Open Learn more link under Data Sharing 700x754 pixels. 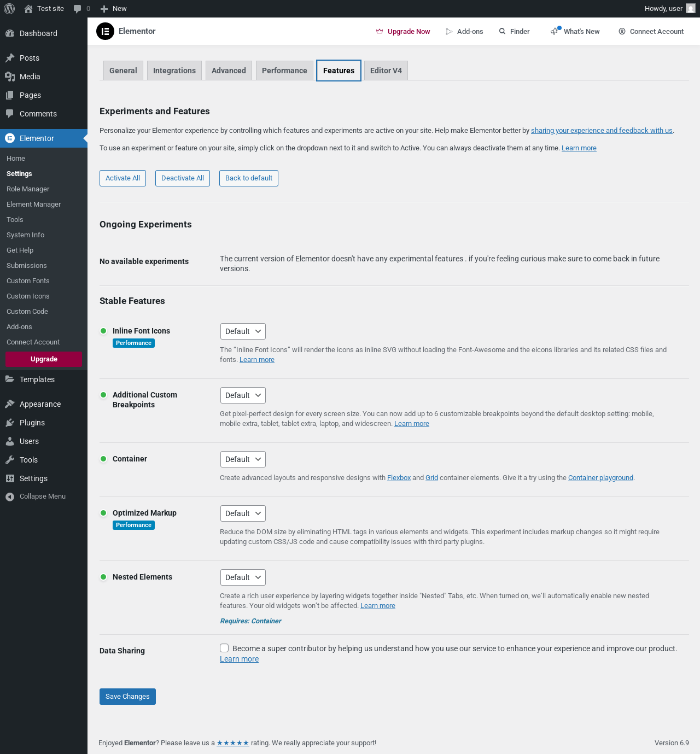239,659
